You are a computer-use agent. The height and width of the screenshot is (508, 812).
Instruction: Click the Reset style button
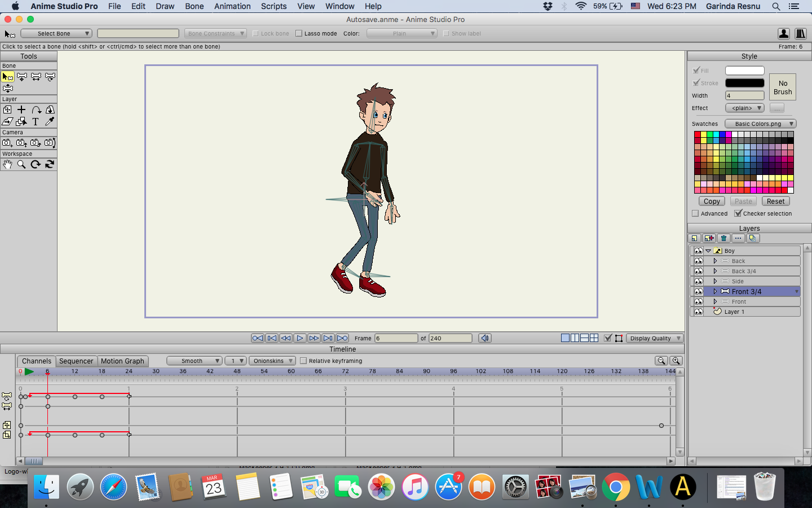[775, 201]
